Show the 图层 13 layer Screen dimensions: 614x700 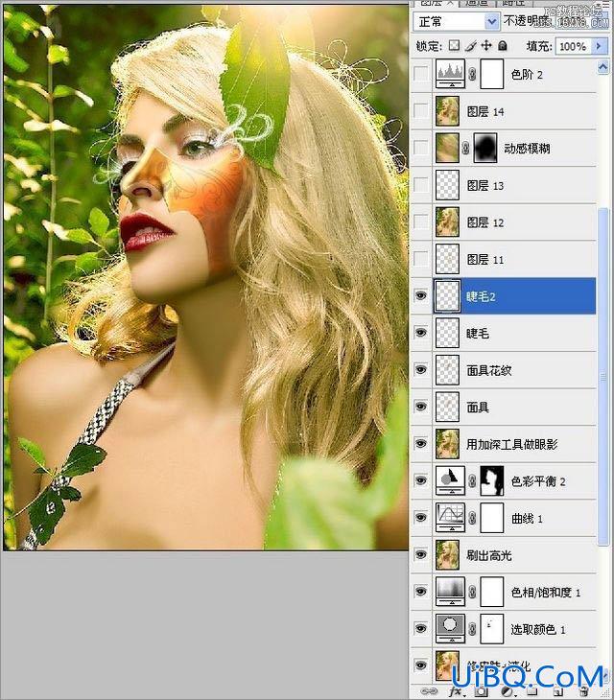tap(420, 185)
